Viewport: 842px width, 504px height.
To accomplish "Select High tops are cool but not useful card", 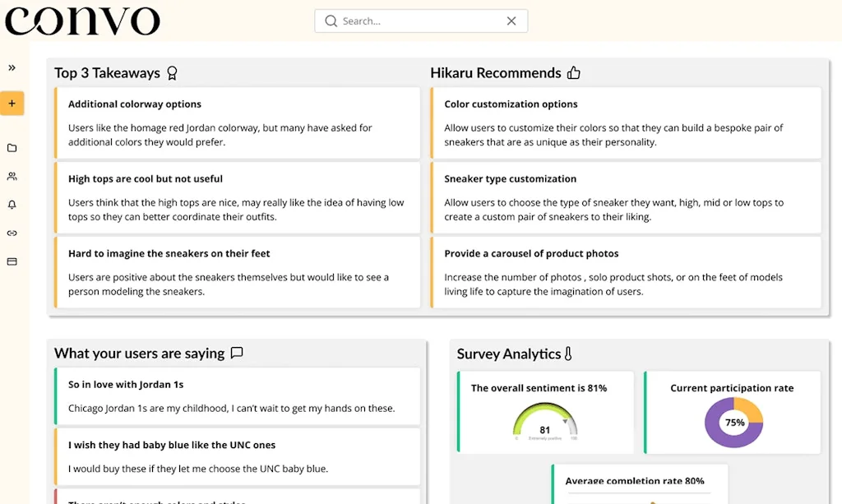I will (x=237, y=197).
